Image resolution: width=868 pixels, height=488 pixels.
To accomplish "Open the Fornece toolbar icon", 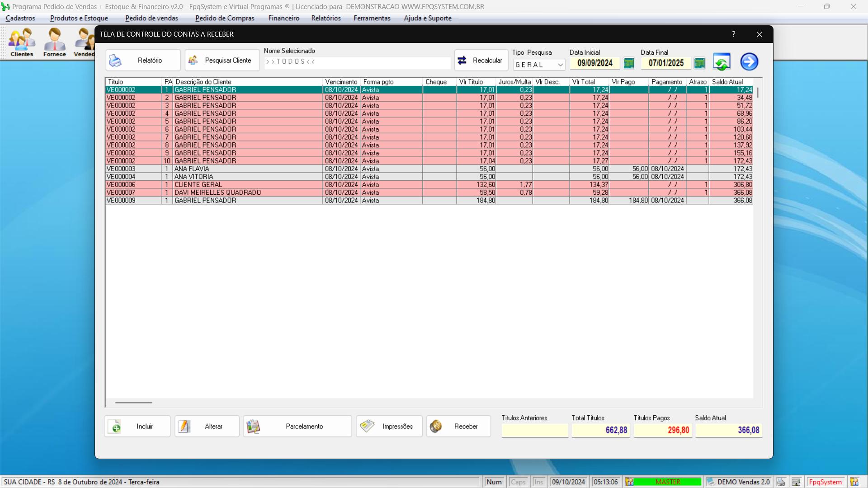I will pos(55,42).
